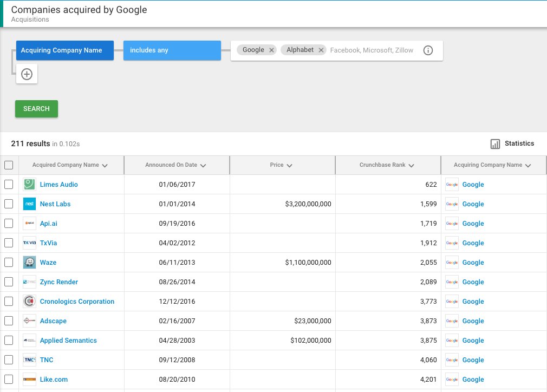Screen dimensions: 547x392
Task: Focus the company name filter input
Action: point(372,50)
